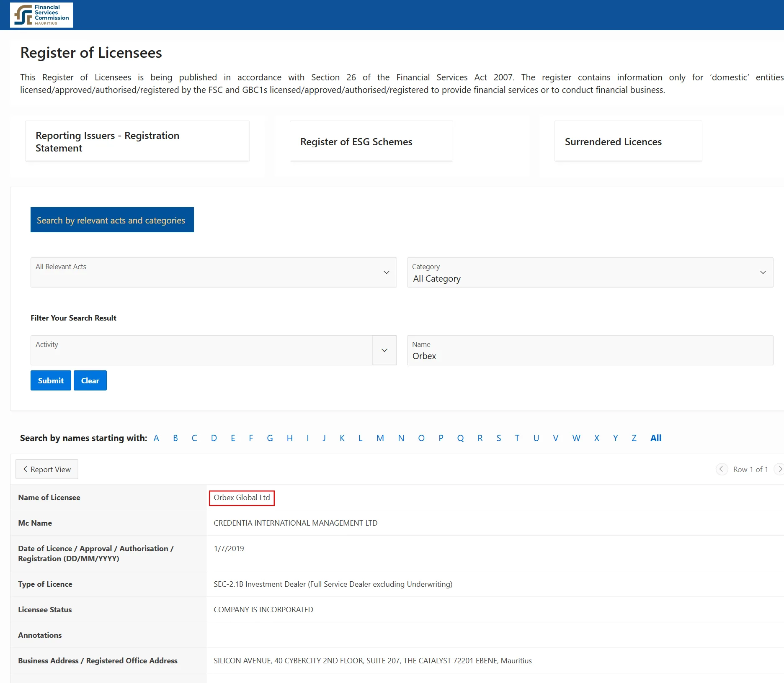Filter names starting with W

pos(576,438)
